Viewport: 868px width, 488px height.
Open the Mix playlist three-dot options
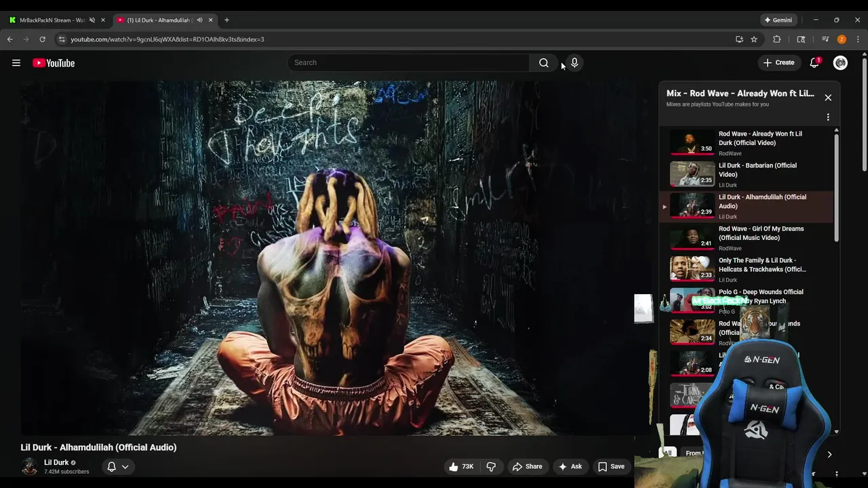coord(828,117)
